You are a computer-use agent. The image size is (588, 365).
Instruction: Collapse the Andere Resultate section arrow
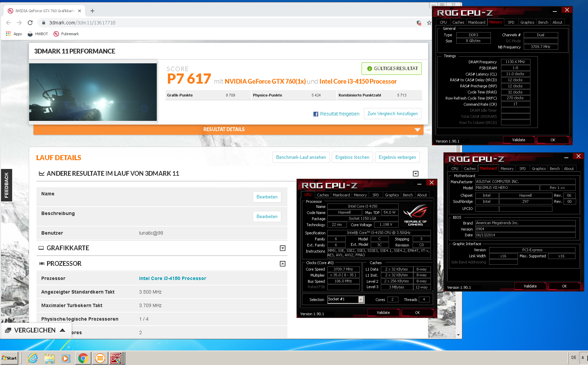[x=416, y=174]
